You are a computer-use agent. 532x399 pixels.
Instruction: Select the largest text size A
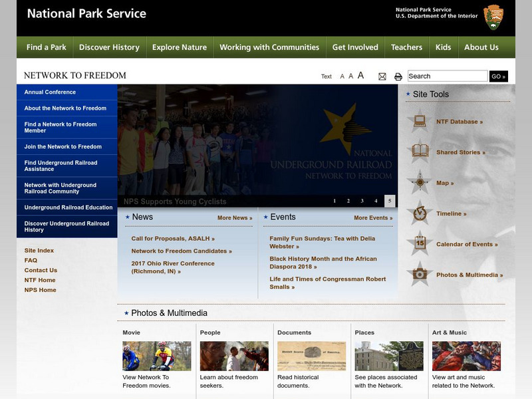(360, 75)
